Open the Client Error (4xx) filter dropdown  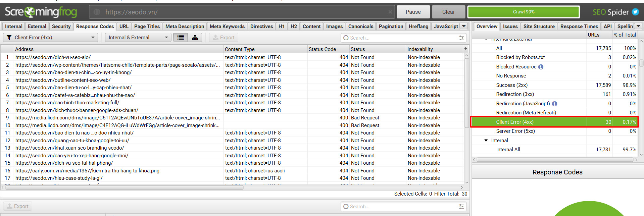(x=50, y=38)
